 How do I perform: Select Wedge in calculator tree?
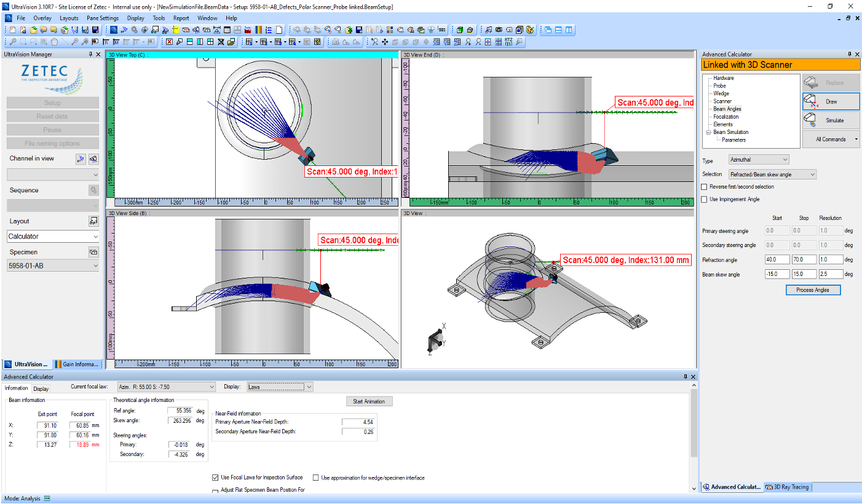[721, 93]
